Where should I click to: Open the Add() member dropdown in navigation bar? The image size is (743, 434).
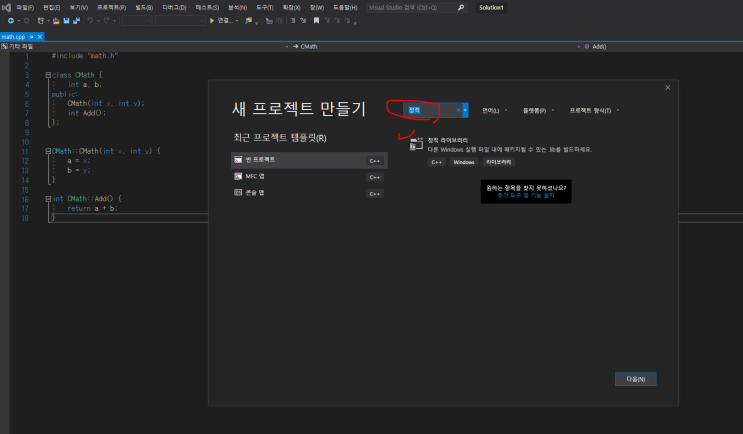click(x=662, y=46)
